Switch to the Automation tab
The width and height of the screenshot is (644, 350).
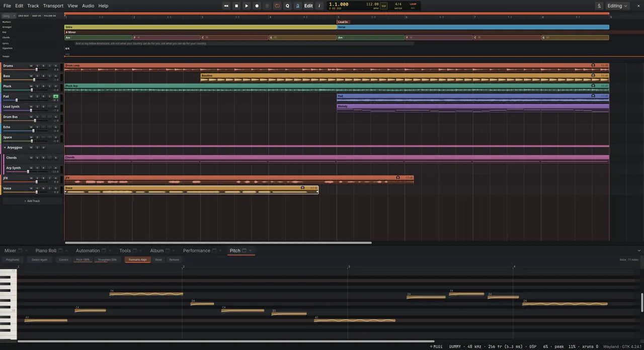(x=88, y=251)
